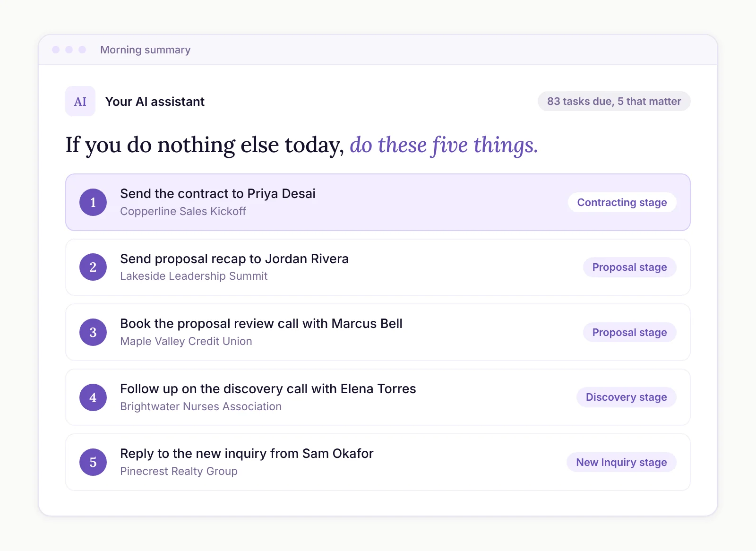Click the first window control dot

[x=56, y=50]
